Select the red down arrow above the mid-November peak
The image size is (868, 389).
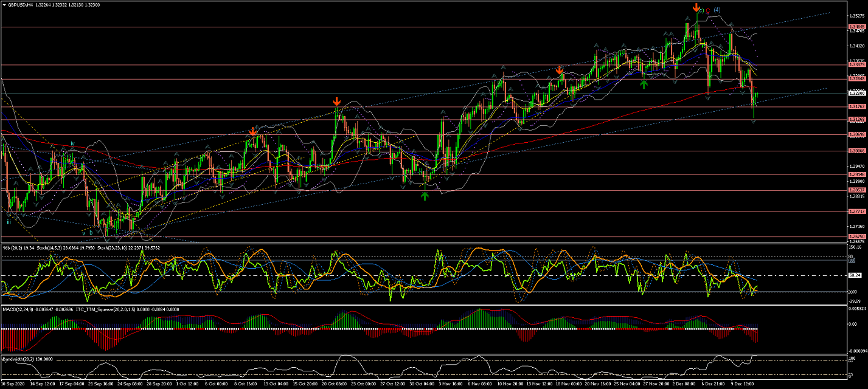560,71
